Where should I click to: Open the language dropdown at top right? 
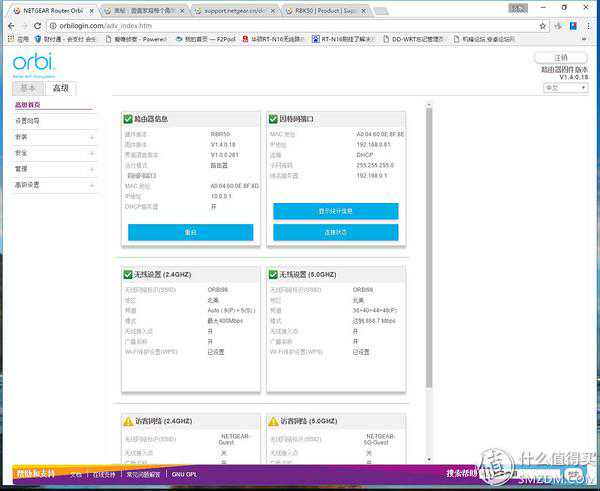pos(564,88)
